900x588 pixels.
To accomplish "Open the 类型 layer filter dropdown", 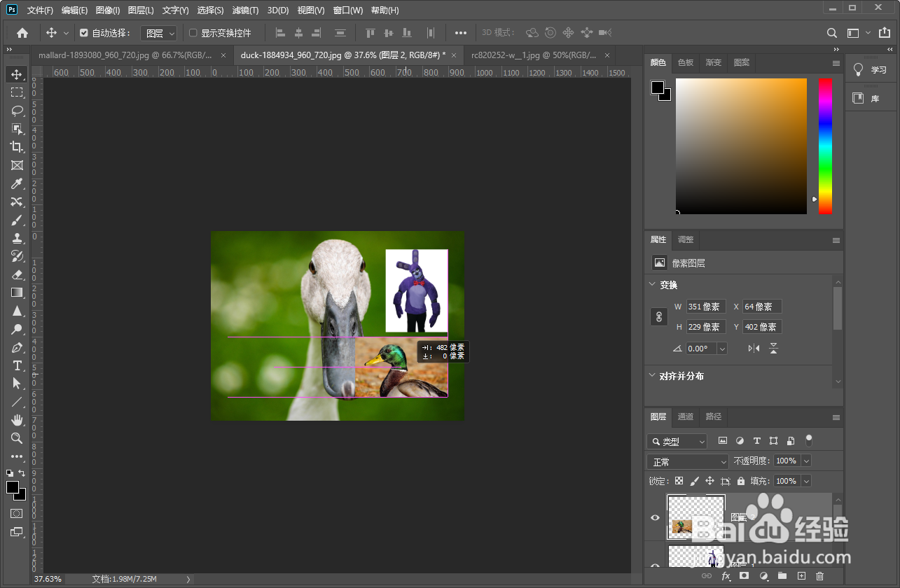I will [677, 442].
